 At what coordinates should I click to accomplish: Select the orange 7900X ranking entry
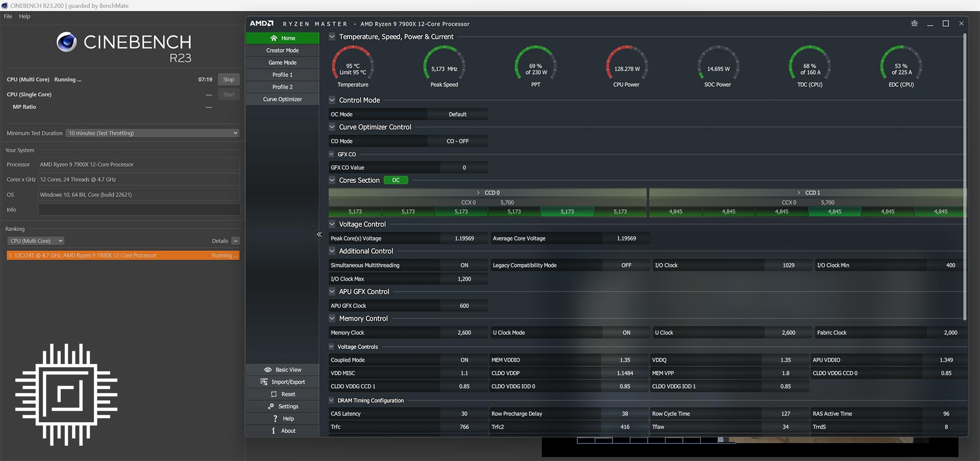point(123,255)
